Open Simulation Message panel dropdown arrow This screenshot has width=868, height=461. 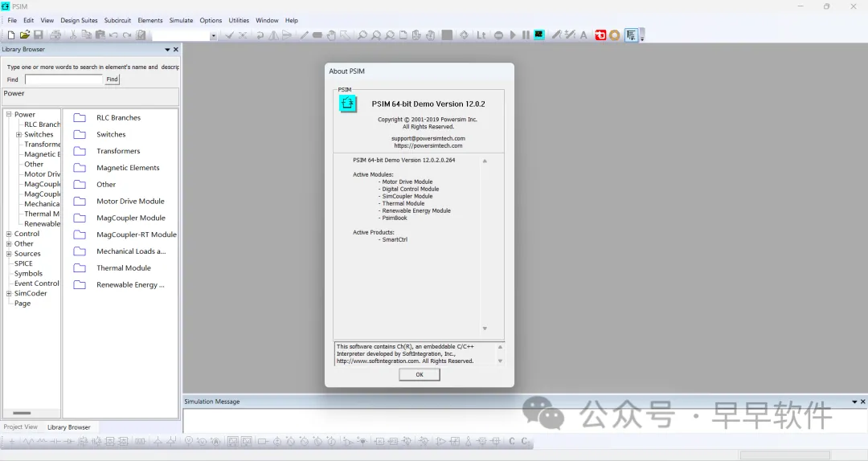tap(854, 402)
